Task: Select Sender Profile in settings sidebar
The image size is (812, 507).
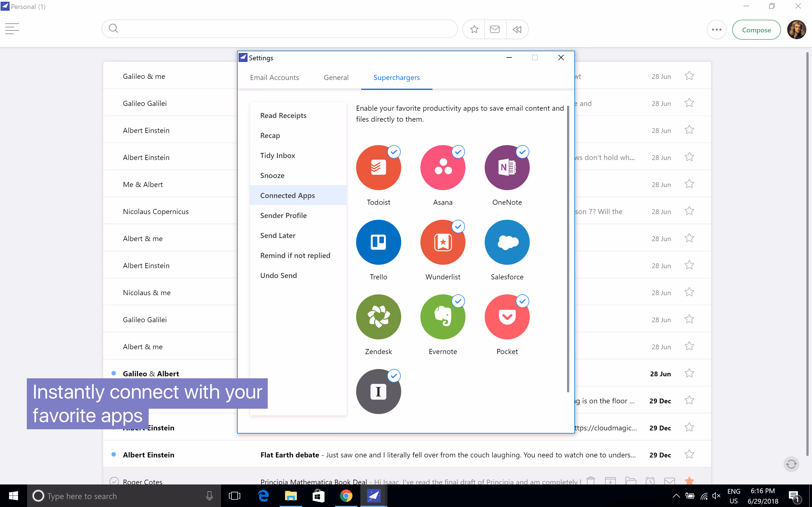Action: point(283,215)
